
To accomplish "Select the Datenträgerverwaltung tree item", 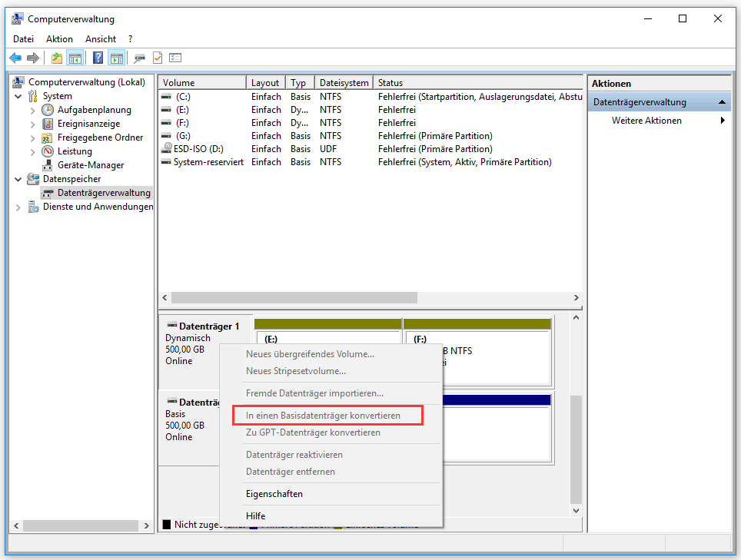I will 104,193.
